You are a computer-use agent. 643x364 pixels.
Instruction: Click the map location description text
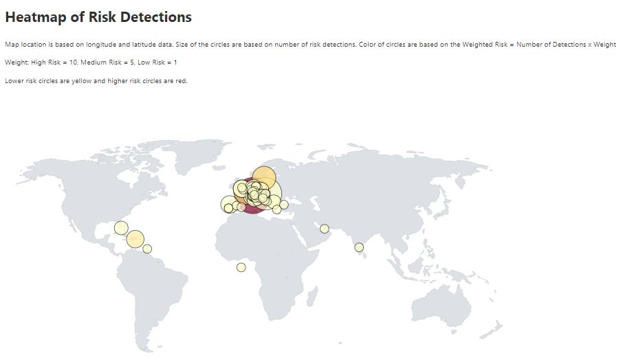(x=310, y=44)
